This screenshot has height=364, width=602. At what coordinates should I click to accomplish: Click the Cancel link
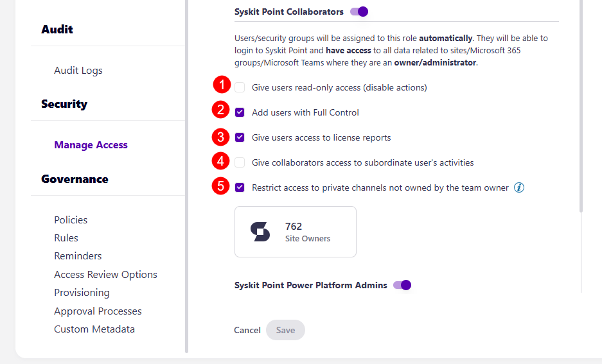click(247, 330)
